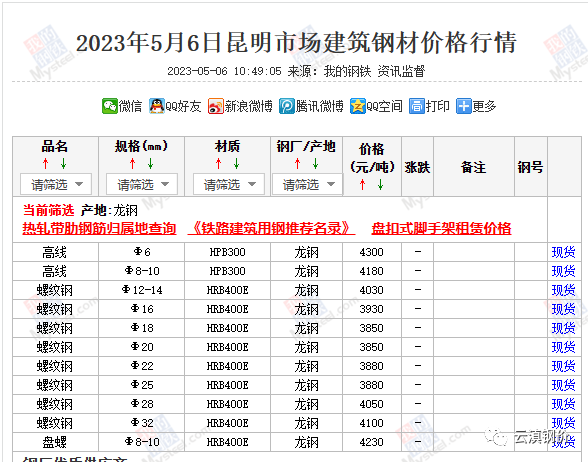
Task: Share the page via the WeChat icon
Action: (x=110, y=106)
